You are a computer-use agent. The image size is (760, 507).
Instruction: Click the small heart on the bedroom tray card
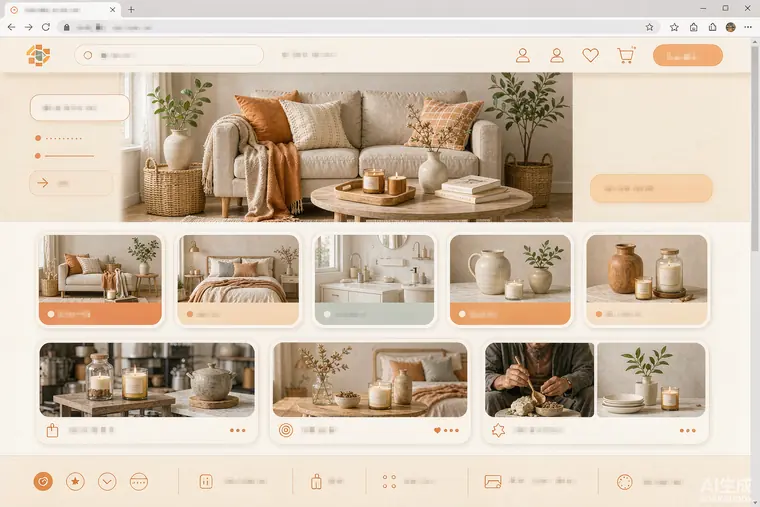437,430
